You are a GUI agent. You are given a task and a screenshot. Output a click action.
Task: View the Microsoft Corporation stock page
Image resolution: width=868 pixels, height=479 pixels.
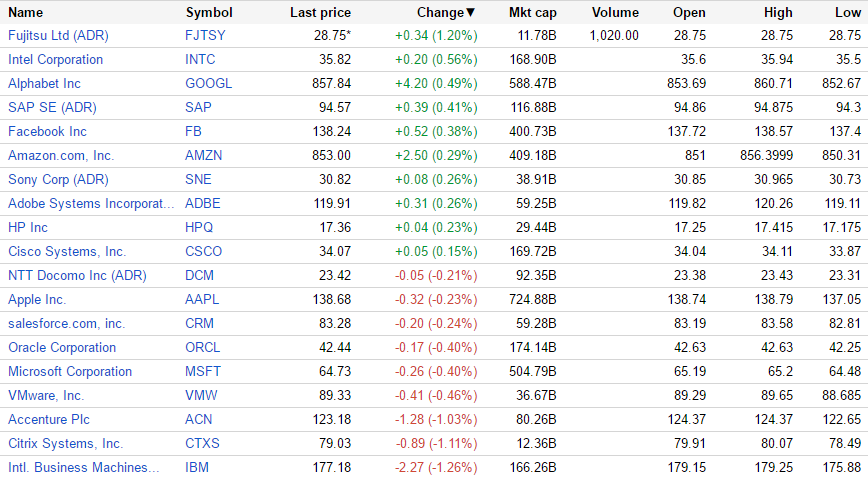click(70, 371)
